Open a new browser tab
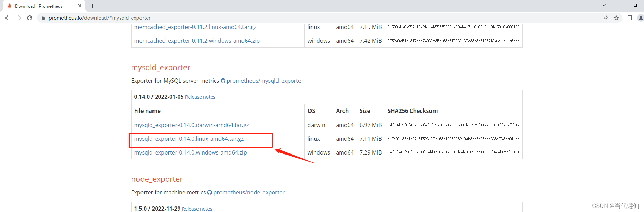 tap(93, 6)
